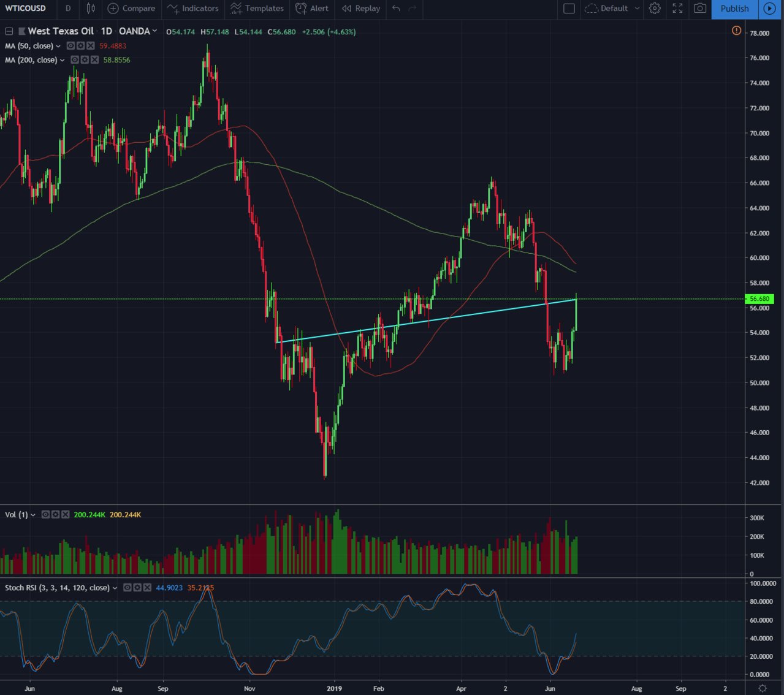Open settings for Stoch RSI indicator
Image resolution: width=784 pixels, height=695 pixels.
pyautogui.click(x=137, y=588)
